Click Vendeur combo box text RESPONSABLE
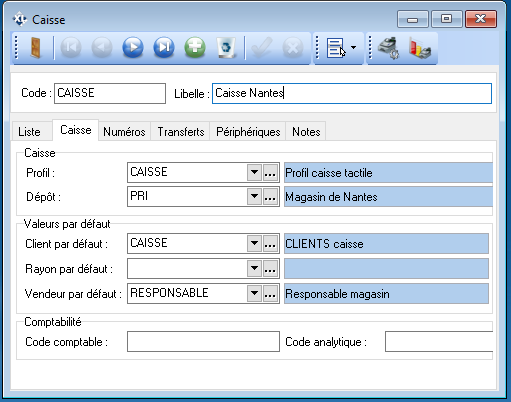The width and height of the screenshot is (511, 402). [169, 293]
